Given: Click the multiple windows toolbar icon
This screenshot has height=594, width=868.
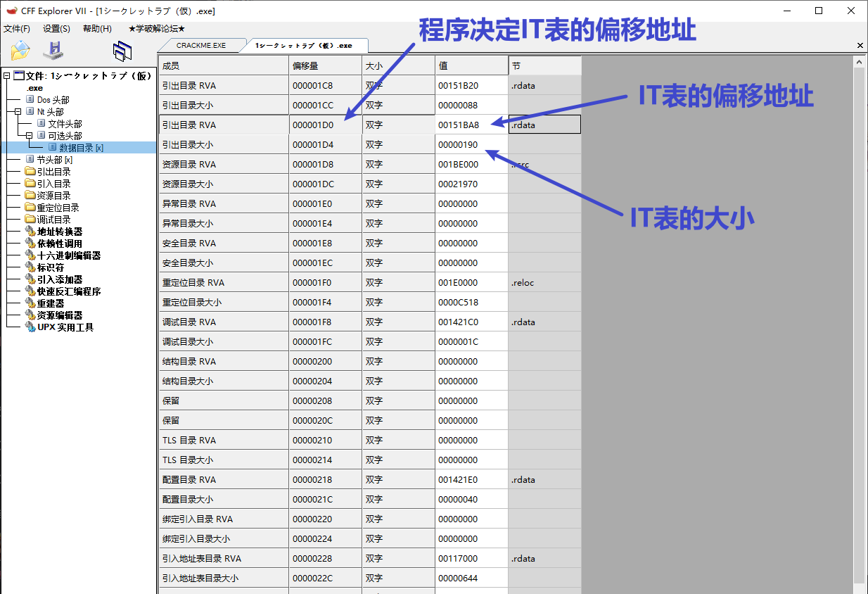Looking at the screenshot, I should 122,51.
